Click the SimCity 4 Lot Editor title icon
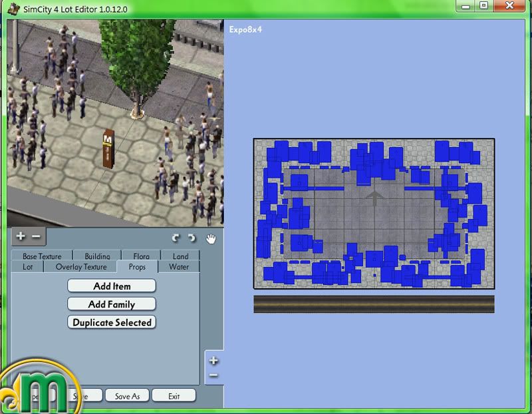The height and width of the screenshot is (414, 532). click(13, 9)
